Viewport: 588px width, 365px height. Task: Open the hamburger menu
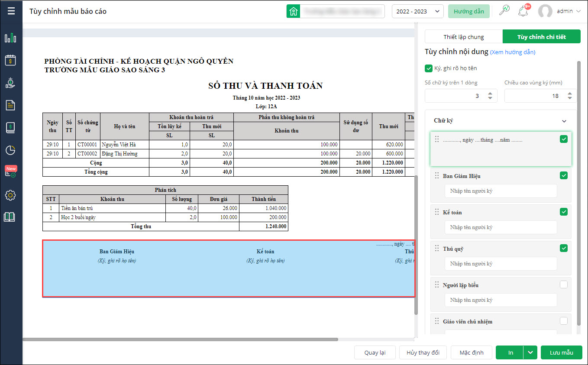(x=11, y=11)
